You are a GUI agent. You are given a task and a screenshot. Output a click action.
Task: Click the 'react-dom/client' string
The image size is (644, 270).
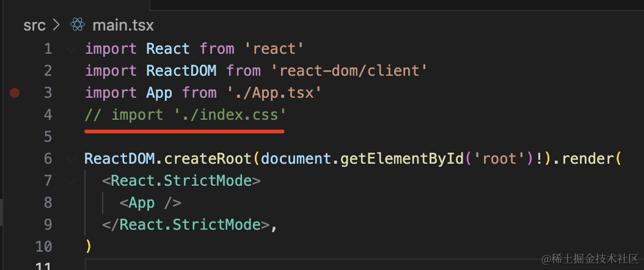tap(349, 71)
